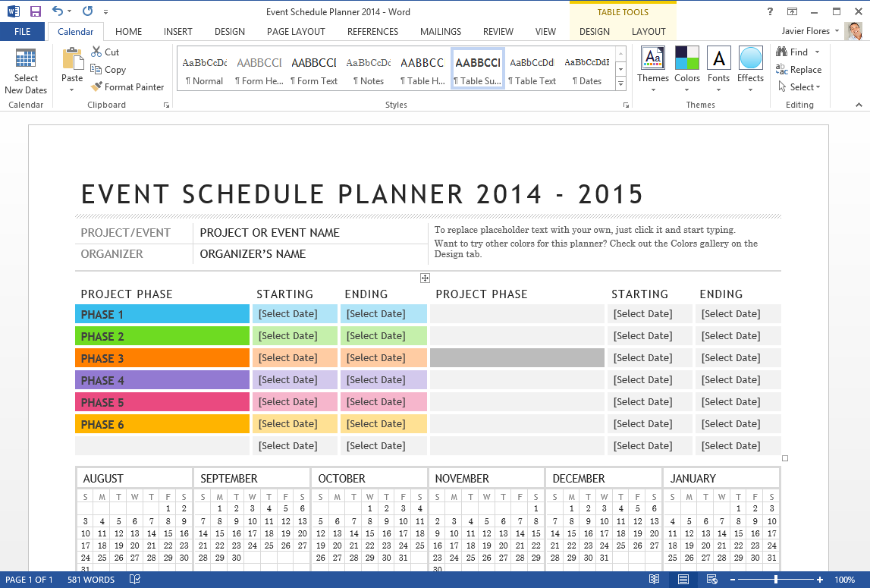Viewport: 870px width, 588px height.
Task: Open the MAILINGS tab
Action: 441,32
